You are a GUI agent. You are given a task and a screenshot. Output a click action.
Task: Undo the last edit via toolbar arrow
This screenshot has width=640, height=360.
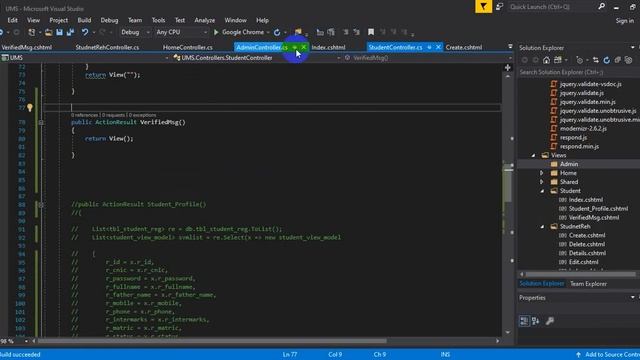[x=85, y=32]
